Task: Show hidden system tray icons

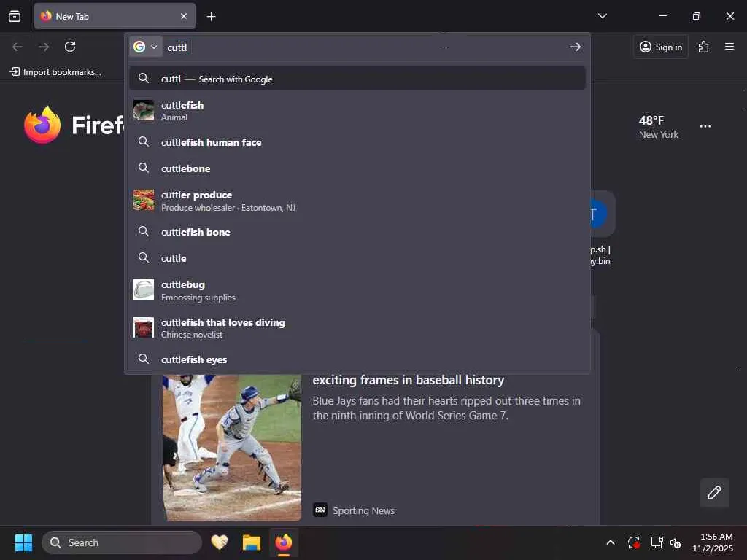Action: pos(611,542)
